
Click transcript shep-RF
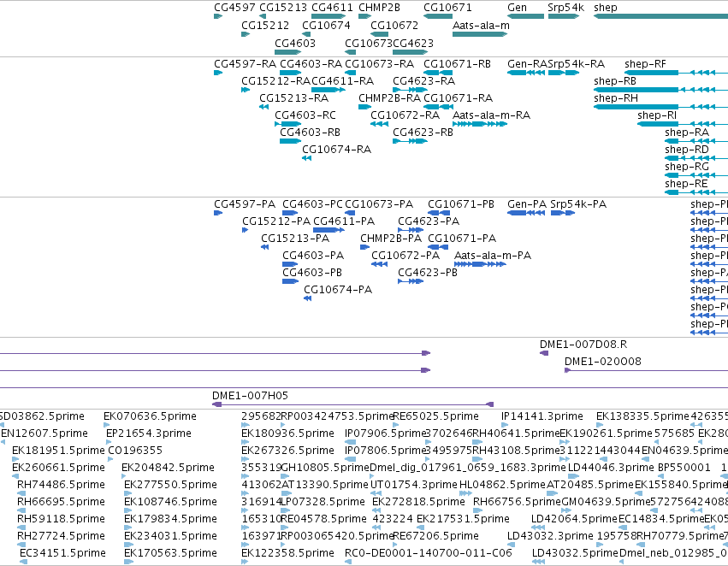tap(676, 73)
